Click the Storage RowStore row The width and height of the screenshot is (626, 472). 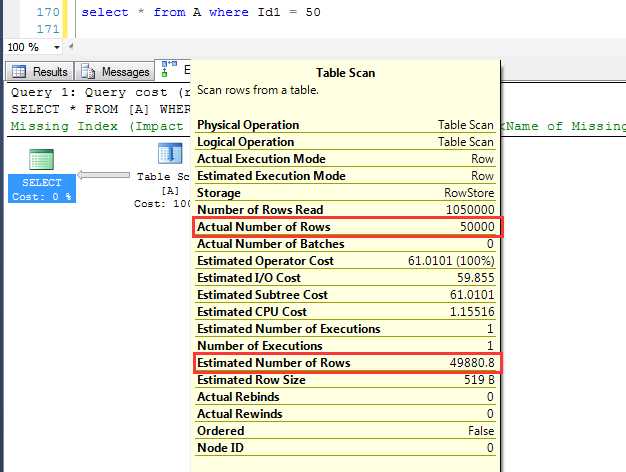pos(345,193)
